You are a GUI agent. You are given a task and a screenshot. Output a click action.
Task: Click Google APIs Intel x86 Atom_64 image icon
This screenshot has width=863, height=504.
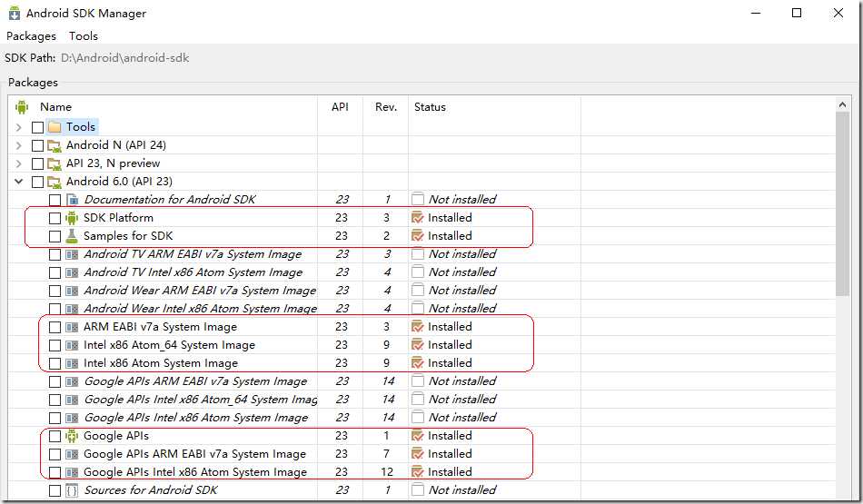coord(72,400)
